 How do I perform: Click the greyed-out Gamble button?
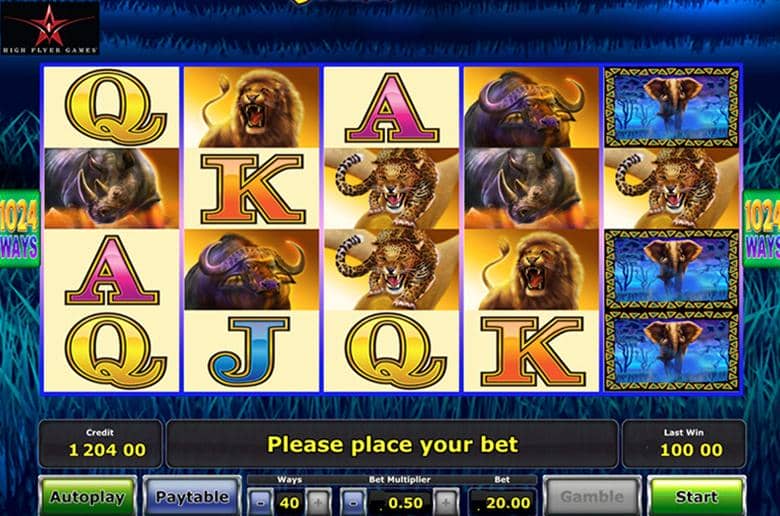591,496
